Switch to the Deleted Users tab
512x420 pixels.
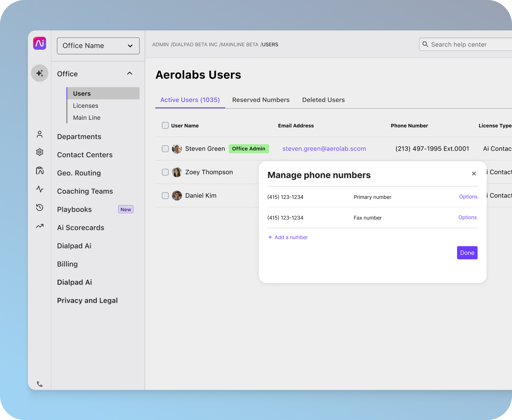pos(323,100)
